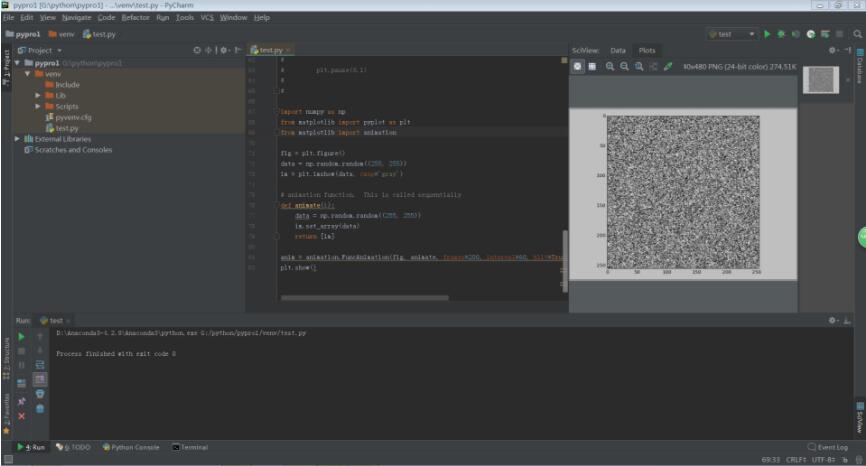Switch to the SciView Data tab
Image resolution: width=866 pixels, height=466 pixels.
(617, 50)
